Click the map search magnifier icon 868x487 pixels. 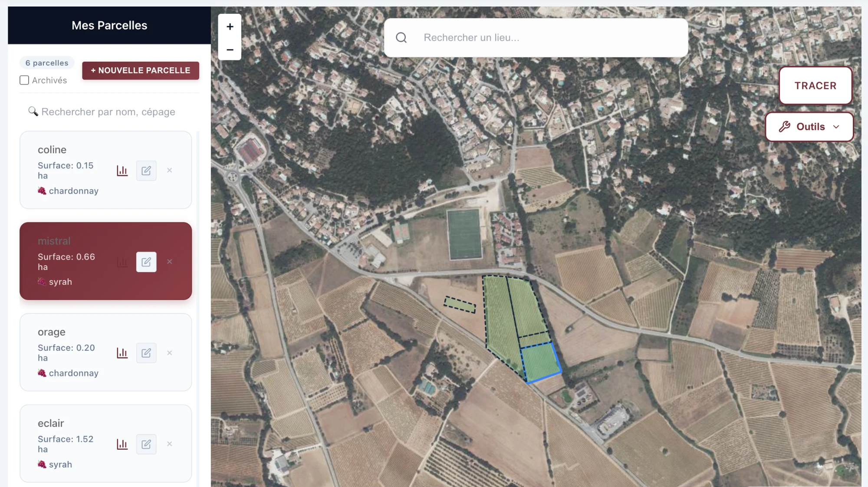401,38
